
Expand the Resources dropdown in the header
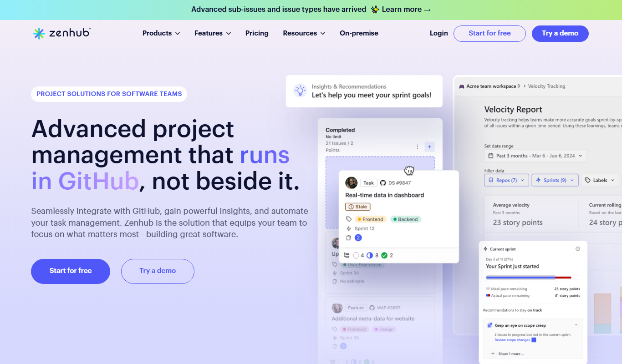pos(304,33)
